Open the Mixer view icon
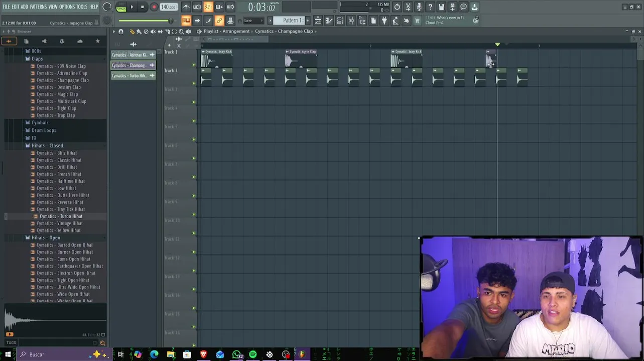 coord(351,21)
